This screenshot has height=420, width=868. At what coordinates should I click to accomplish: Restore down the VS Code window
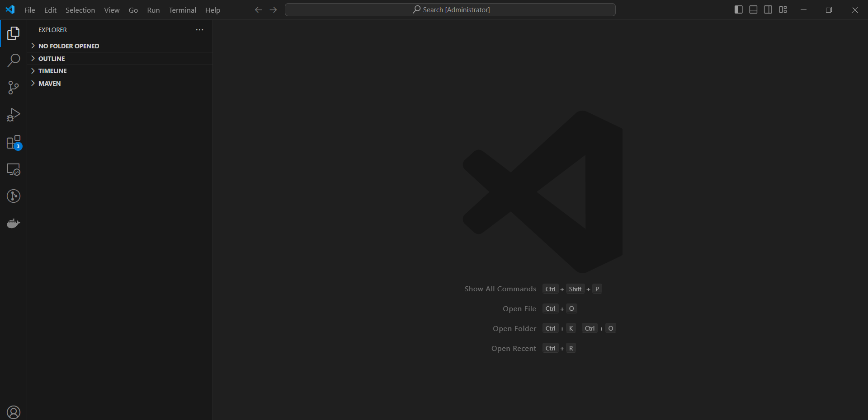829,9
